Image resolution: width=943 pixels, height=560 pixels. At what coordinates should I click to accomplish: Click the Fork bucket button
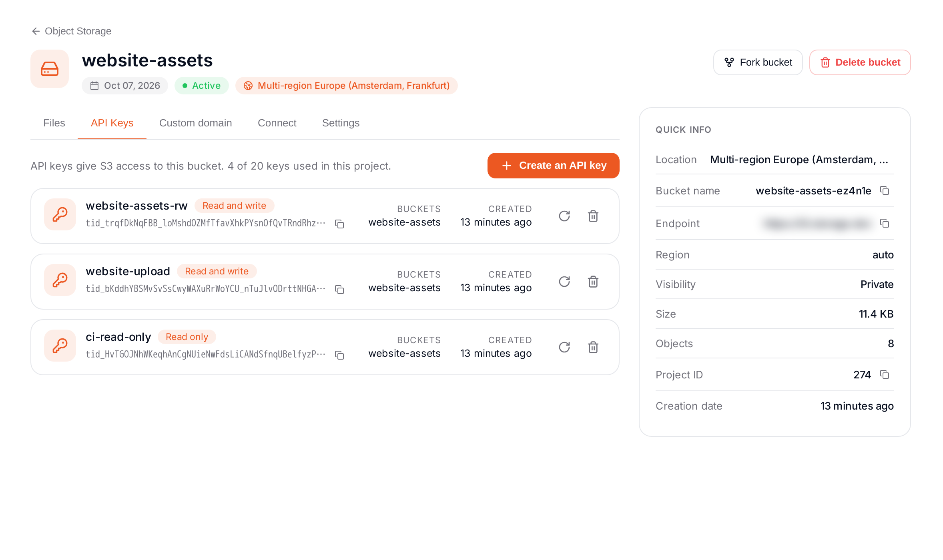758,62
